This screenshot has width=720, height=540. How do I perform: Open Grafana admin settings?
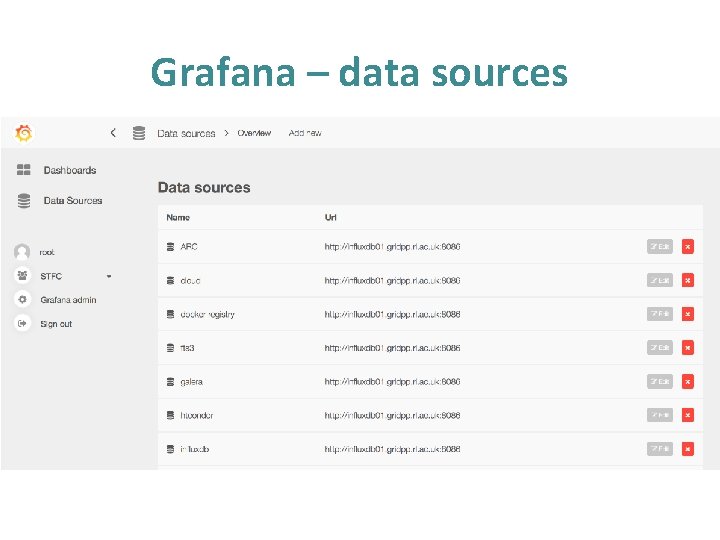(x=68, y=300)
